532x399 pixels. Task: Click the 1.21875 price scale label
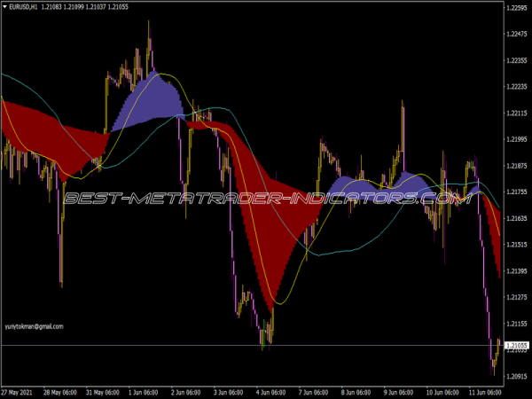tap(516, 166)
